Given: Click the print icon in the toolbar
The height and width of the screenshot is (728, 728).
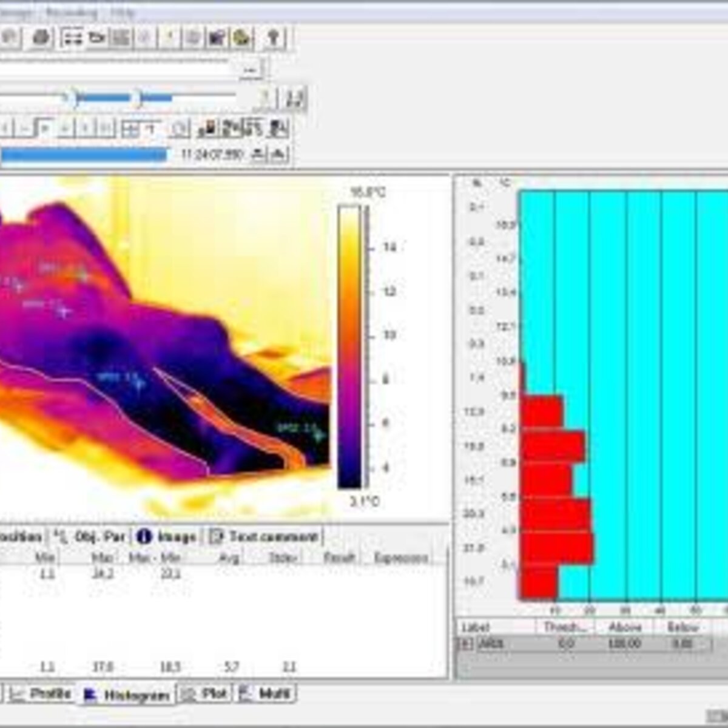Looking at the screenshot, I should tap(41, 38).
